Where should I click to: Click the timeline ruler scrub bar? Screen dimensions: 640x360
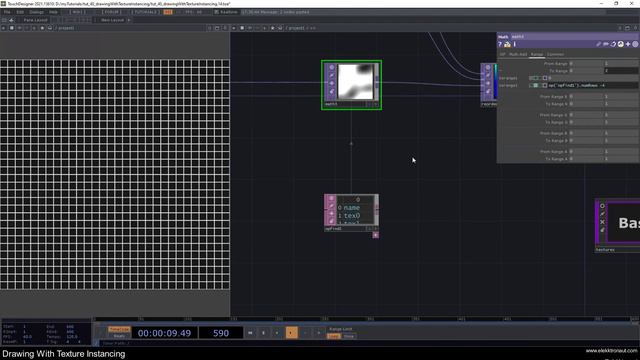click(x=366, y=319)
